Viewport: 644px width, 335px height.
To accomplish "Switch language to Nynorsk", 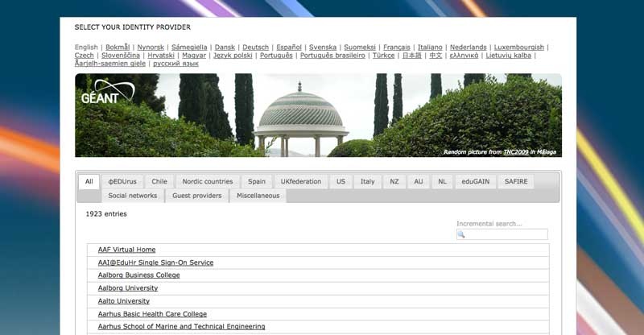I will (x=151, y=48).
